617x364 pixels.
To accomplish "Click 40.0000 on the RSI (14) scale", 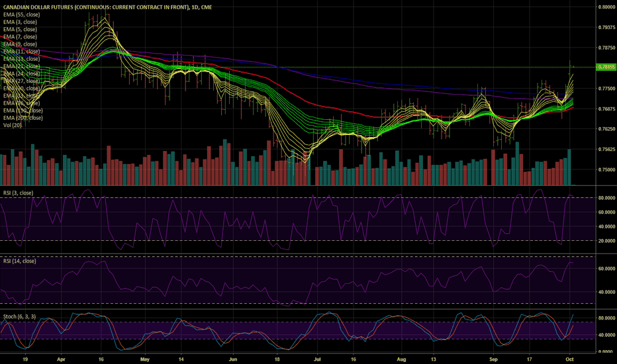I will [607, 292].
